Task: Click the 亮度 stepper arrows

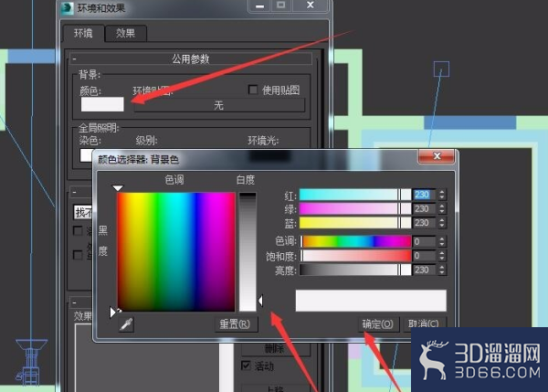Action: point(442,270)
